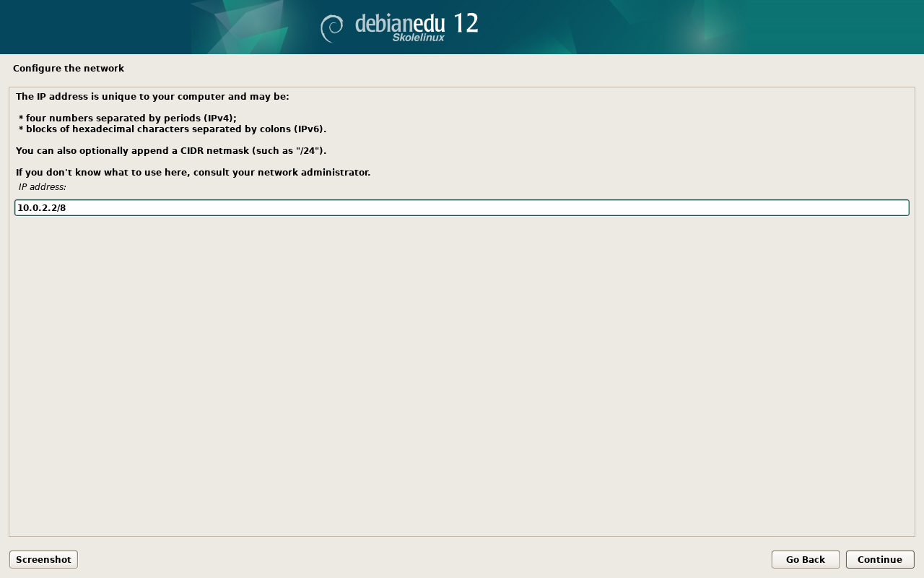The width and height of the screenshot is (924, 578).
Task: Click the Skolelinux subtitle in the banner
Action: coord(418,38)
